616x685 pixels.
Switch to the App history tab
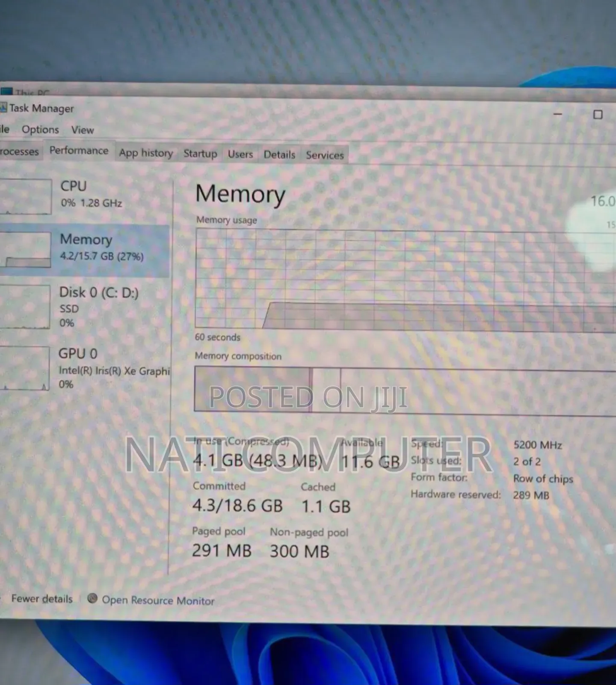pyautogui.click(x=146, y=153)
